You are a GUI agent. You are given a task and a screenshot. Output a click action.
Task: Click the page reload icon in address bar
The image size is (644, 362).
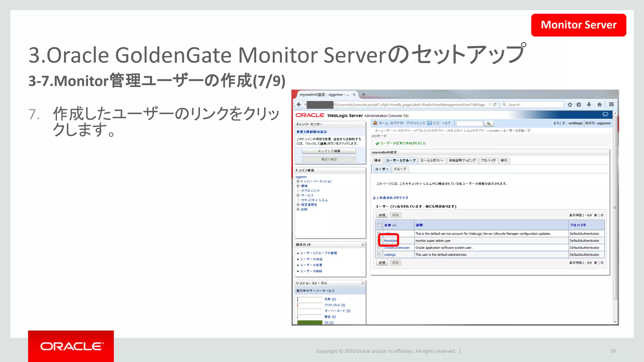(495, 105)
